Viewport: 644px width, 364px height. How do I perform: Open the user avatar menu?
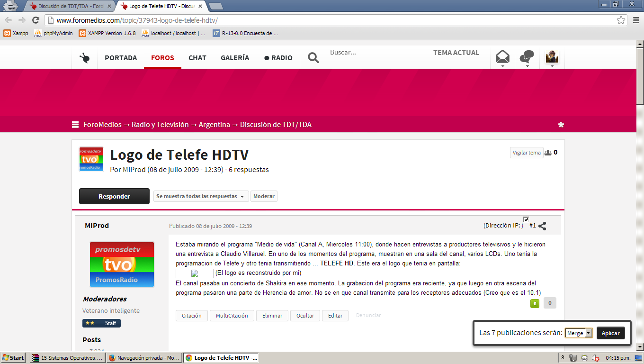coord(552,57)
